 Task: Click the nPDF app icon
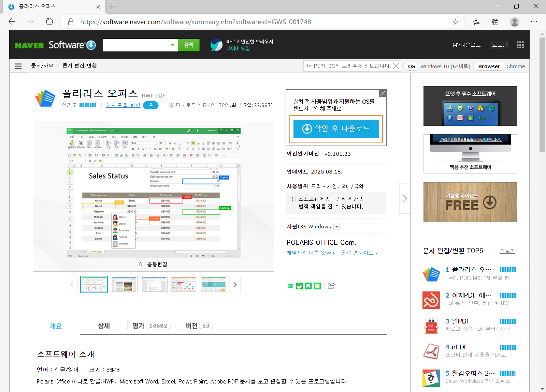click(x=431, y=352)
